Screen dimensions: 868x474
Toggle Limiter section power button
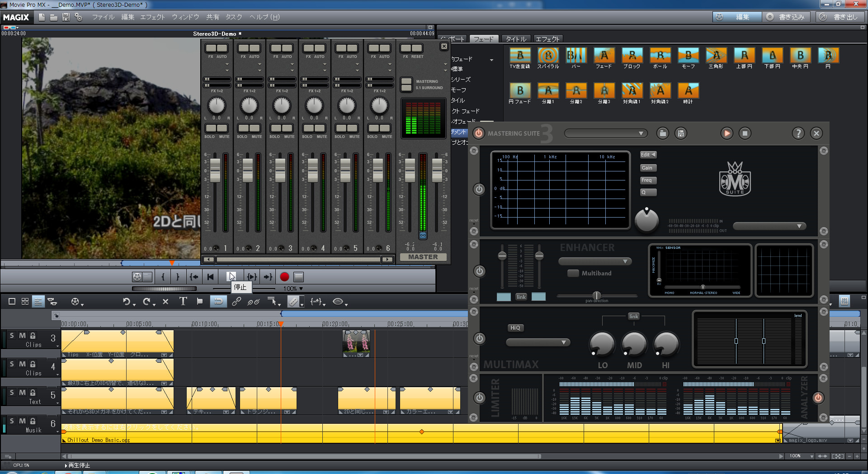(x=479, y=398)
